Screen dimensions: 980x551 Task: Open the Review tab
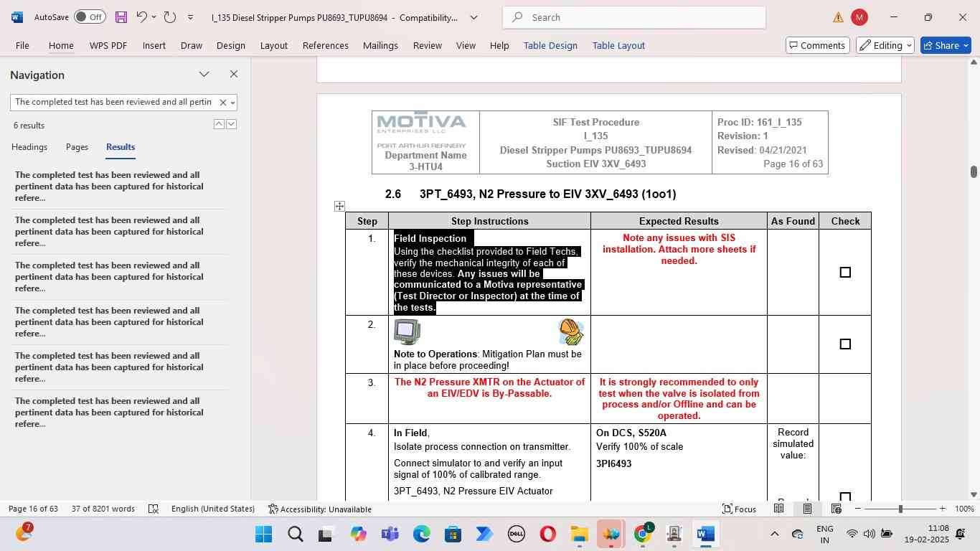(428, 45)
